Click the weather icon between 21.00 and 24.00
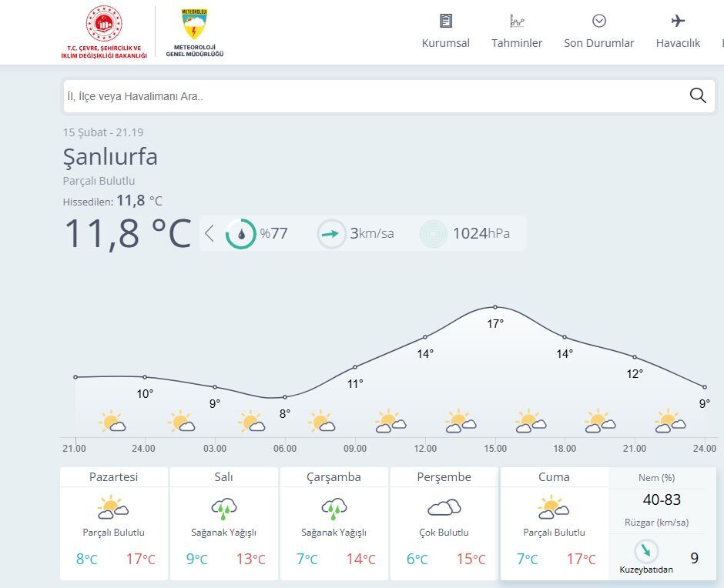This screenshot has width=724, height=588. point(112,421)
